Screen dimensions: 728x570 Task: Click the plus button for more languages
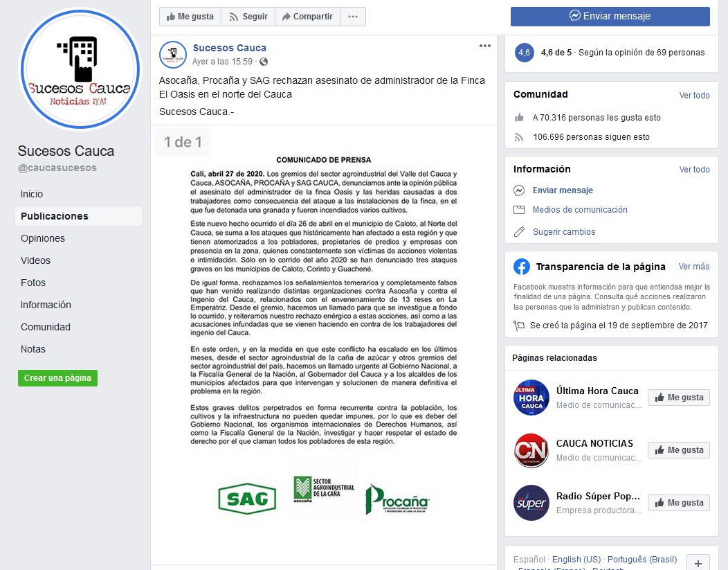pyautogui.click(x=698, y=562)
